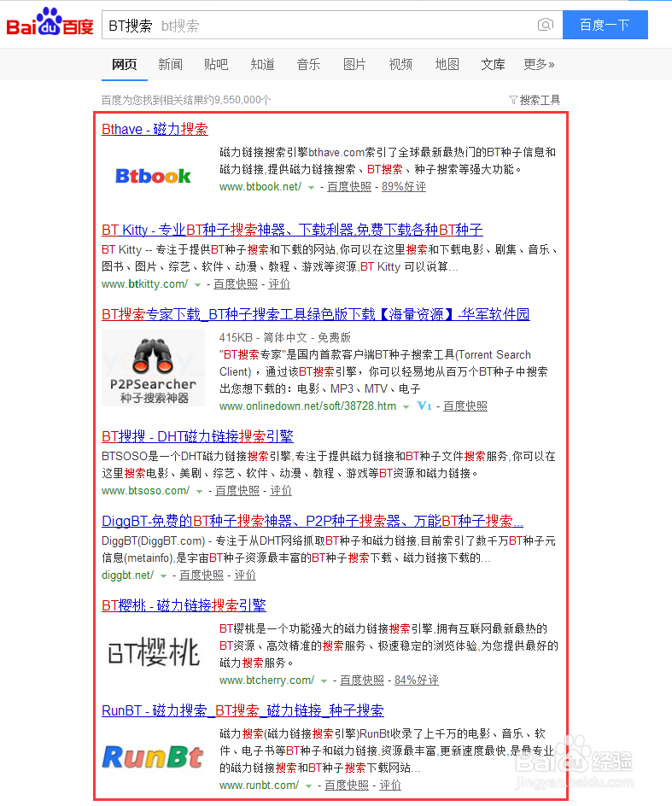Open 百度快照 for diggbt.net result

[x=202, y=575]
